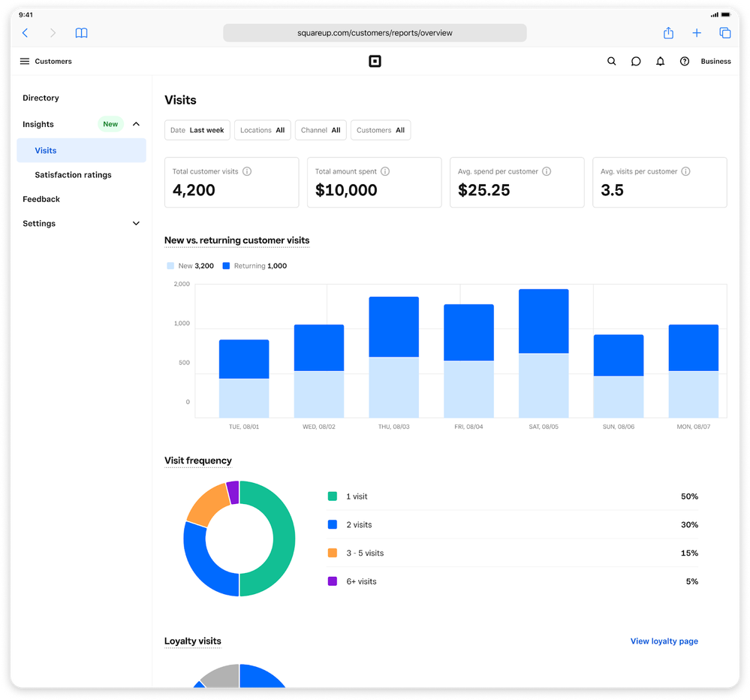Collapse the Insights section chevron
Screen dimensions: 750x700
click(x=136, y=124)
